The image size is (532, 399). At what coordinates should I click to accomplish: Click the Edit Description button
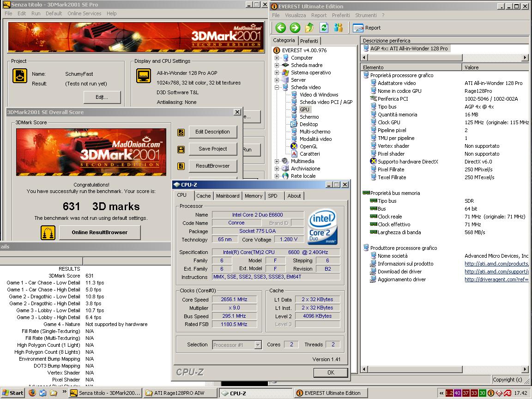[x=213, y=132]
